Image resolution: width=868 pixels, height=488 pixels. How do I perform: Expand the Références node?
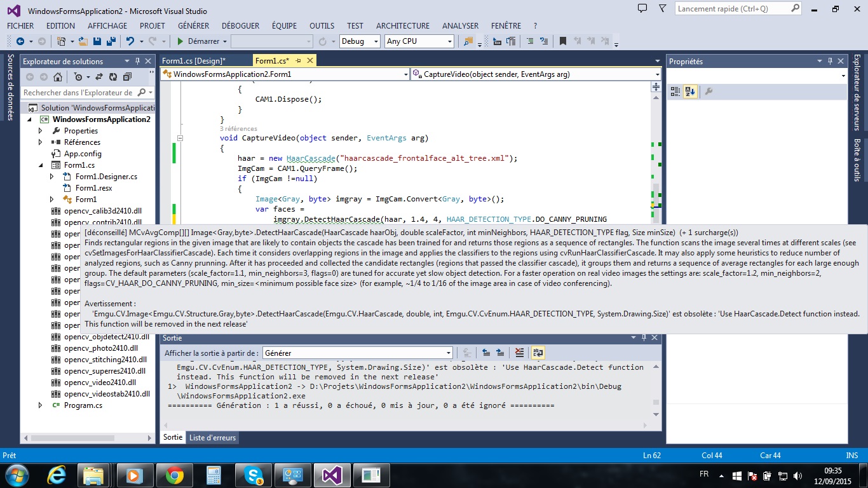tap(41, 142)
